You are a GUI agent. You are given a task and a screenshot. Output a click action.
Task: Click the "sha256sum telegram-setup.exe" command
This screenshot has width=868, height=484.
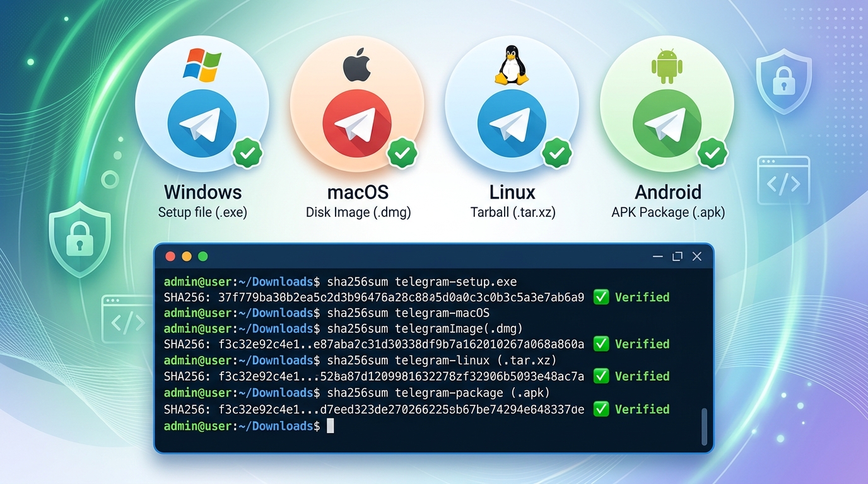click(422, 281)
